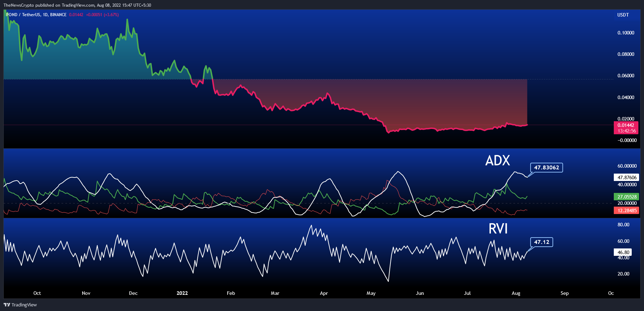The width and height of the screenshot is (644, 311).
Task: Click the Dec label on time axis
Action: coord(133,293)
